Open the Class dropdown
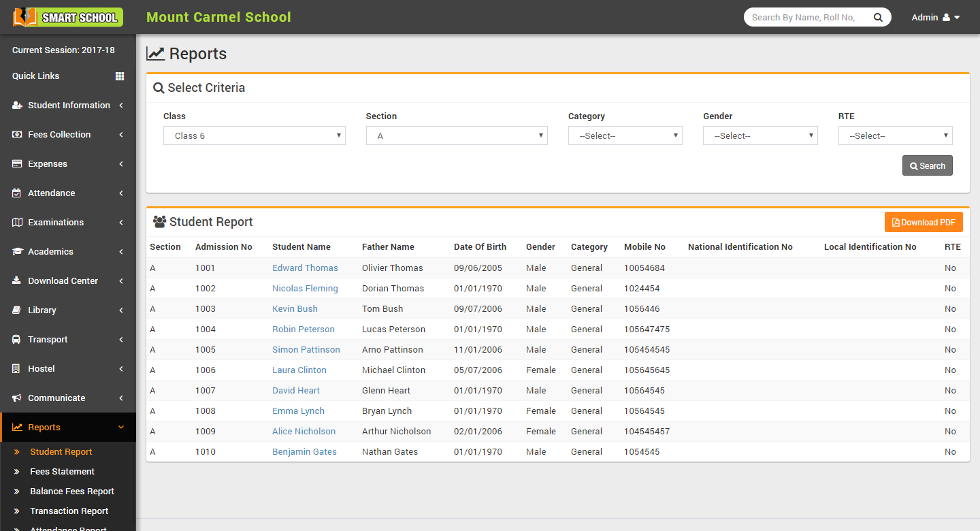 click(254, 135)
